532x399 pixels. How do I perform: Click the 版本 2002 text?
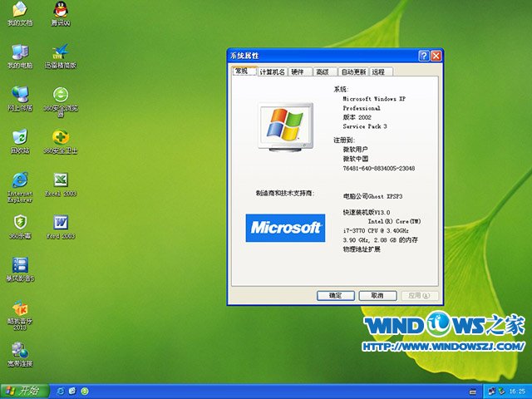[x=357, y=117]
